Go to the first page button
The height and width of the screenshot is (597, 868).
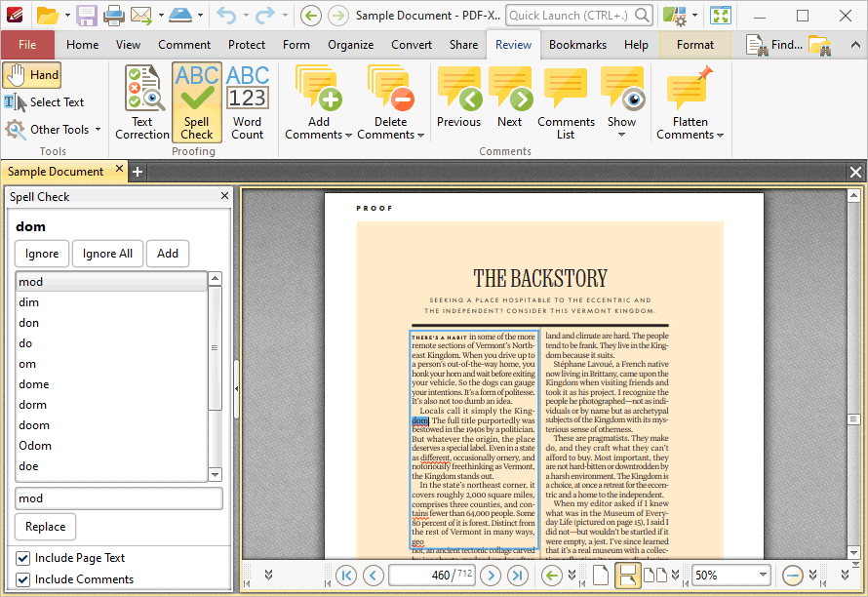346,576
